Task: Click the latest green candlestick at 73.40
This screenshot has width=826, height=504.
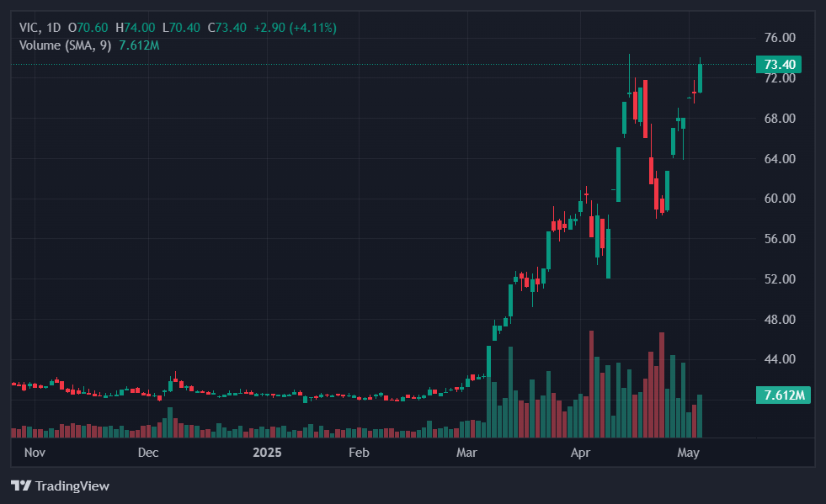Action: (700, 78)
